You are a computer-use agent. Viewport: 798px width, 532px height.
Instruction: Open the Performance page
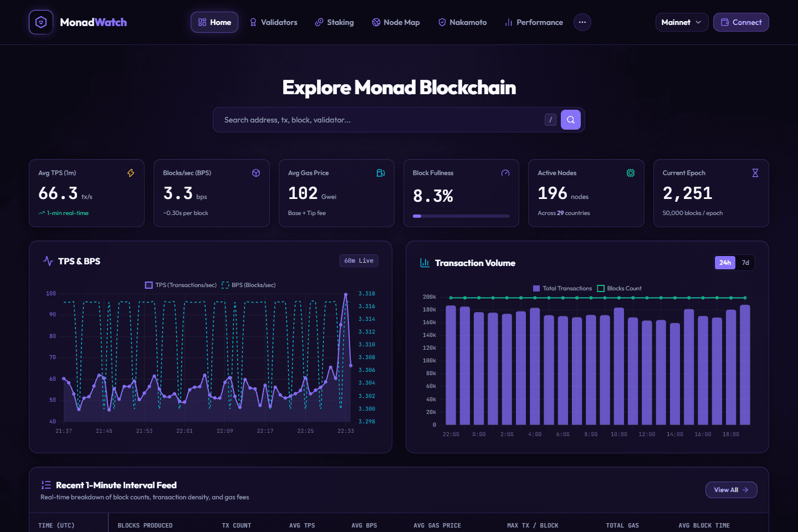point(534,22)
